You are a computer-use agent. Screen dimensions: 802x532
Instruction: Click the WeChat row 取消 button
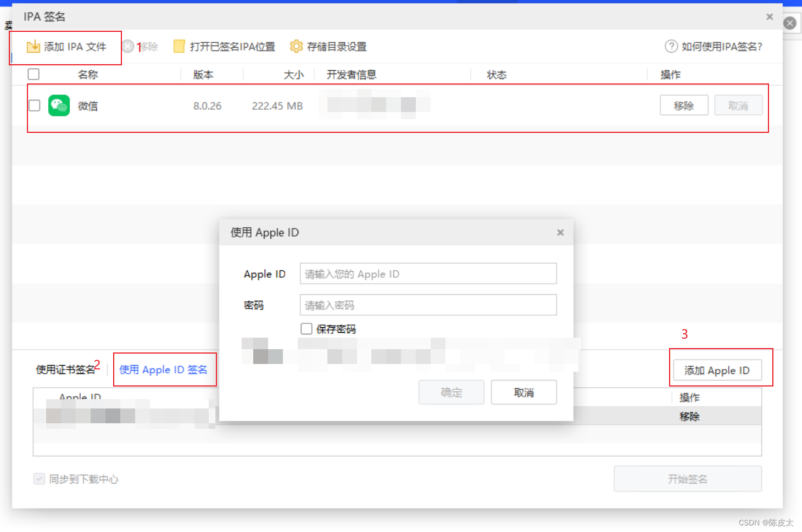(x=738, y=105)
